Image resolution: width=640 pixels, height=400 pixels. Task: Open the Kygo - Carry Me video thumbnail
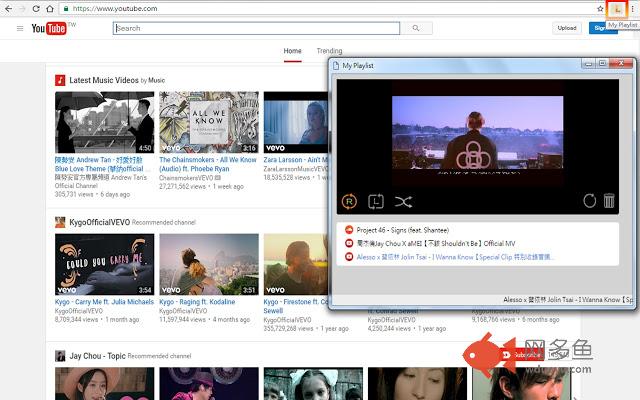tap(90, 264)
